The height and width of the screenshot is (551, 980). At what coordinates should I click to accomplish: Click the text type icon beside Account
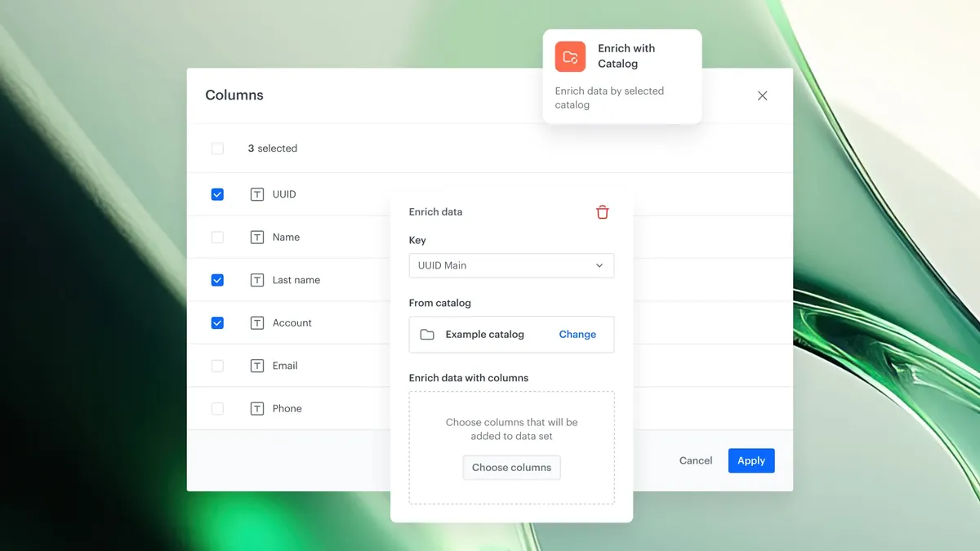coord(256,322)
